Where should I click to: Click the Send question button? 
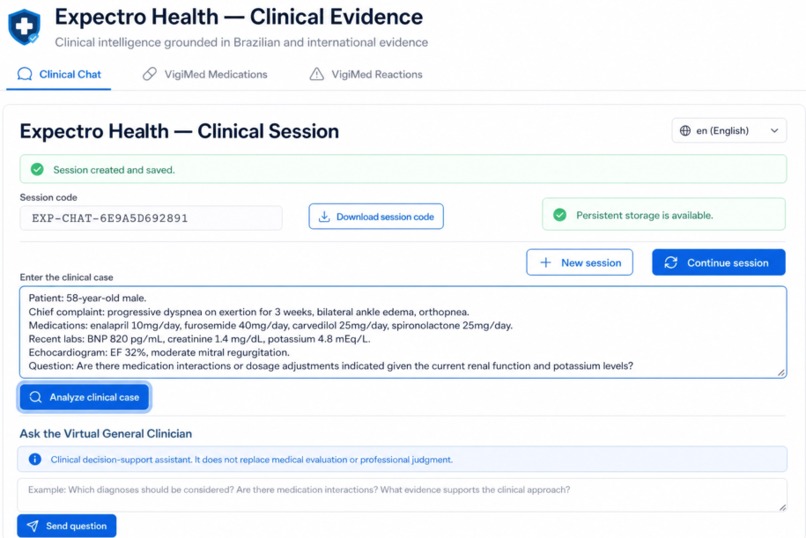67,526
